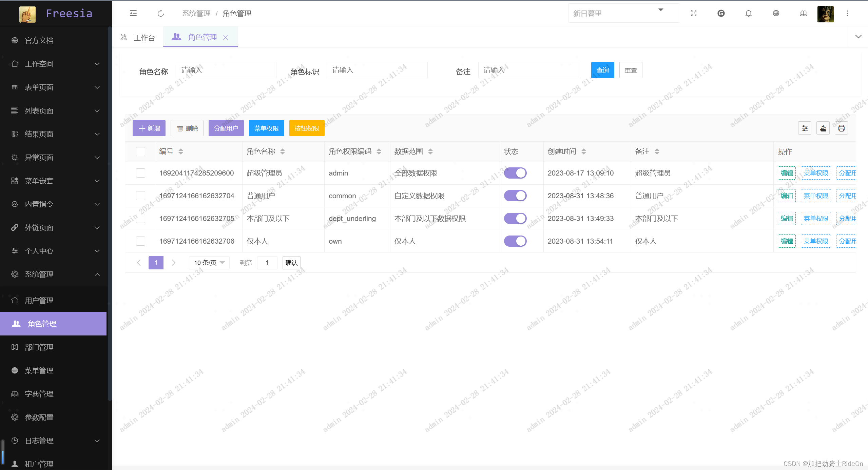Toggle status switch for own role
The width and height of the screenshot is (868, 470).
pyautogui.click(x=515, y=241)
